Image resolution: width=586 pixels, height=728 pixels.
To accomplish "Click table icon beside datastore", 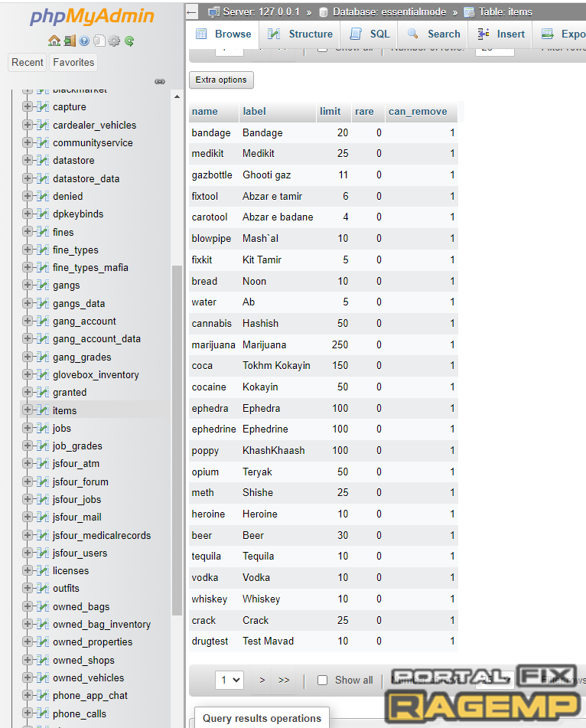I will coord(43,160).
